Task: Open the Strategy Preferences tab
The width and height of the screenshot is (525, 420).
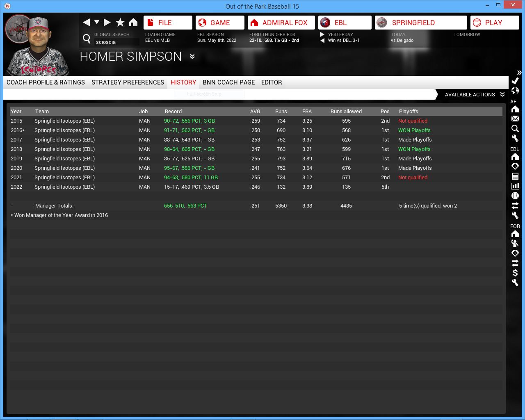Action: tap(128, 82)
